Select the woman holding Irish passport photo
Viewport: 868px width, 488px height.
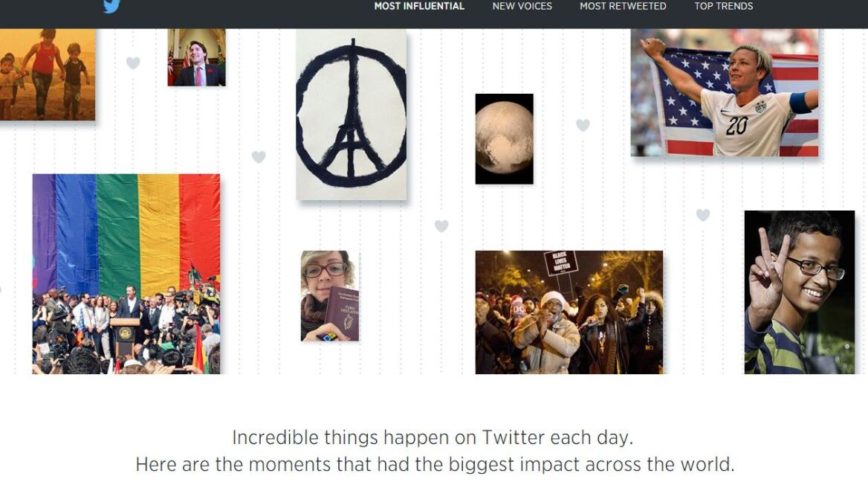pos(330,296)
